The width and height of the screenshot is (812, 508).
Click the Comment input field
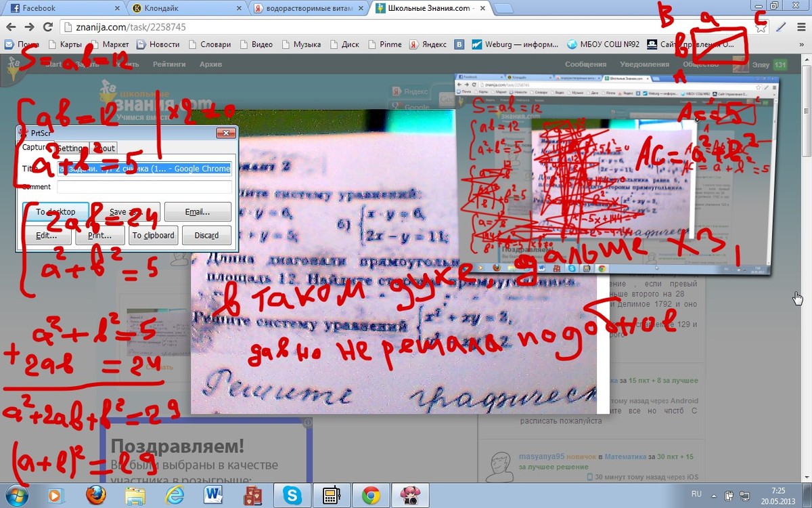144,187
